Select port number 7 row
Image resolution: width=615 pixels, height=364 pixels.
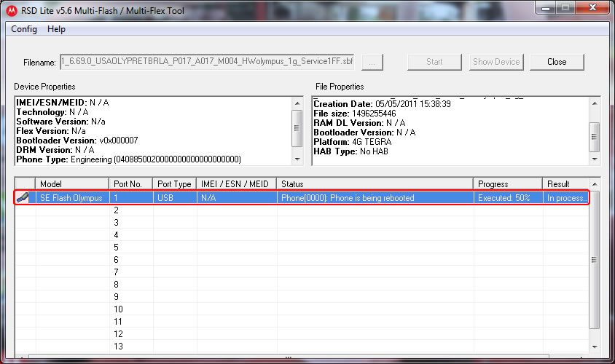[x=302, y=272]
